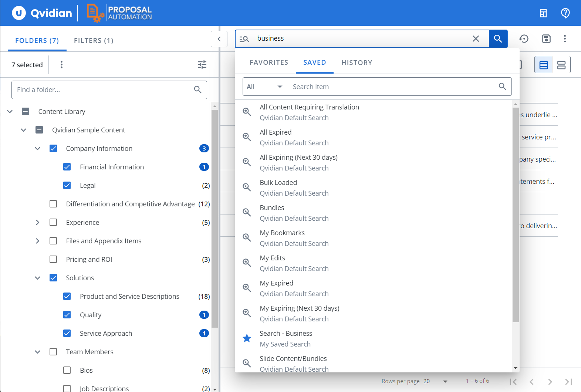Viewport: 581px width, 392px height.
Task: Uncheck the Financial Information folder
Action: (x=67, y=167)
